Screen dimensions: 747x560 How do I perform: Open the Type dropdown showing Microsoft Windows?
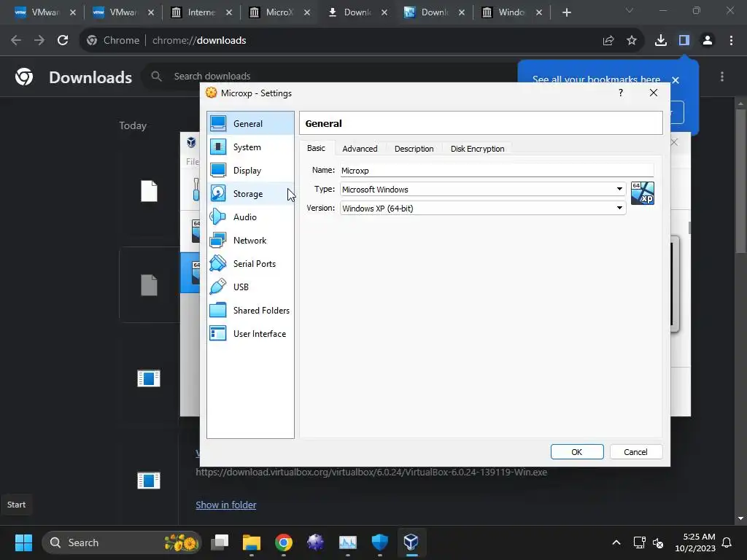[x=483, y=190]
